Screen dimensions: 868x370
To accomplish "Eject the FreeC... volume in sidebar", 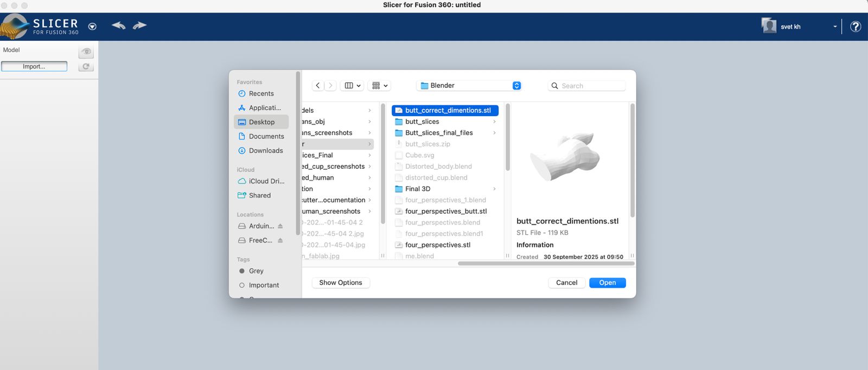I will click(280, 240).
